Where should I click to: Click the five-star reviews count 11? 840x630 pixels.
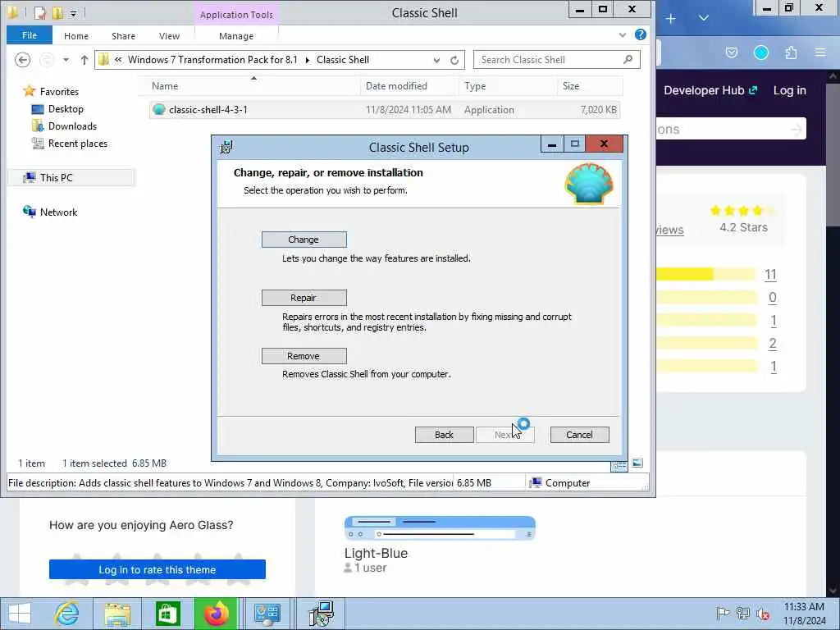point(770,275)
